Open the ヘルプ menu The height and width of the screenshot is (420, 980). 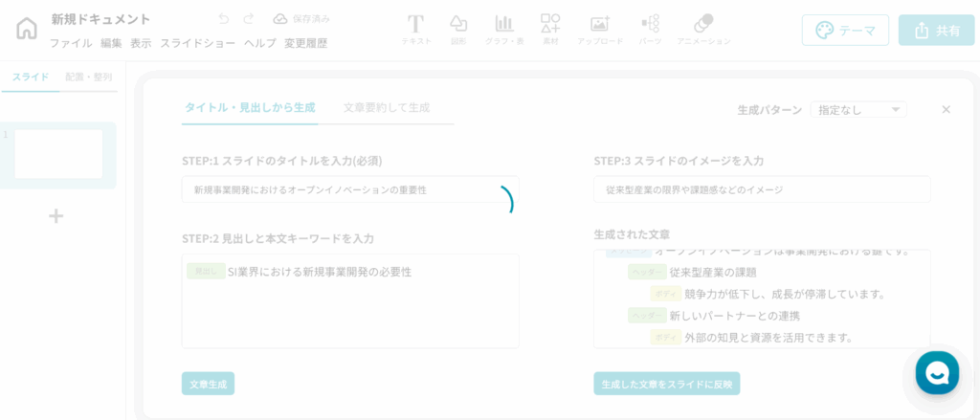pos(260,43)
